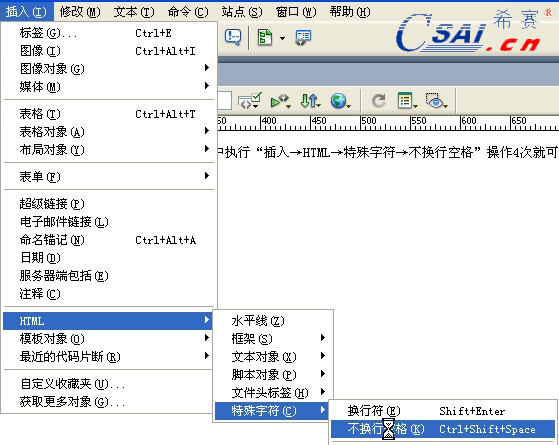Expand 文件头标签(H) submenu
This screenshot has height=445, width=559.
[x=273, y=393]
